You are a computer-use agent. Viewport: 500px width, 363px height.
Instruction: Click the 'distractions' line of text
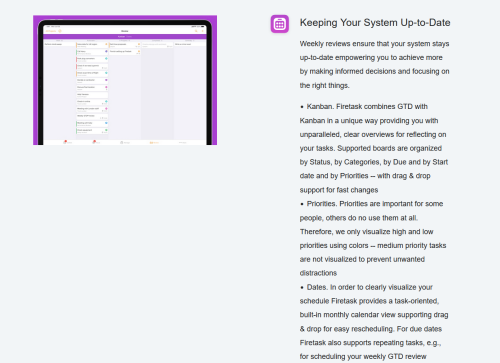point(318,273)
